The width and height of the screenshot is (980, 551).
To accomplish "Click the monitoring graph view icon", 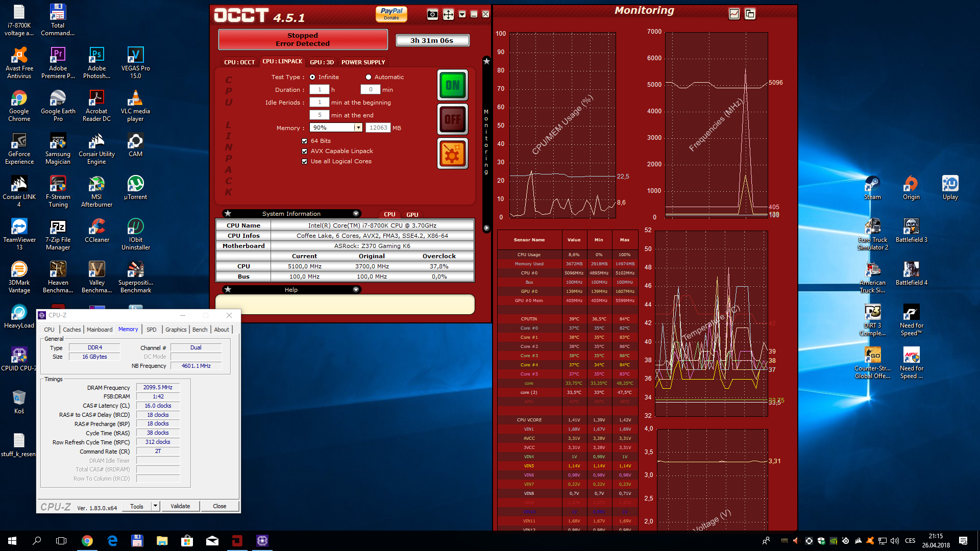I will (x=734, y=14).
